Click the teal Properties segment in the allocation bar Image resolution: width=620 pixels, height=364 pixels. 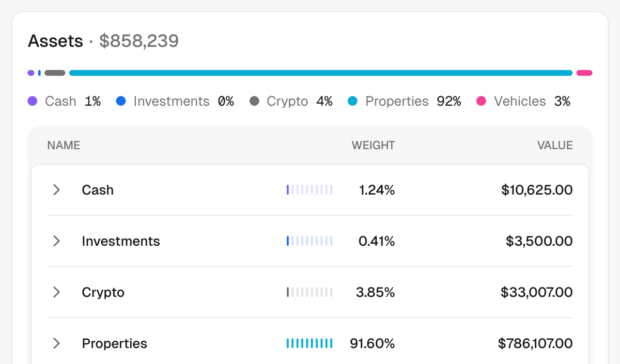[x=320, y=73]
